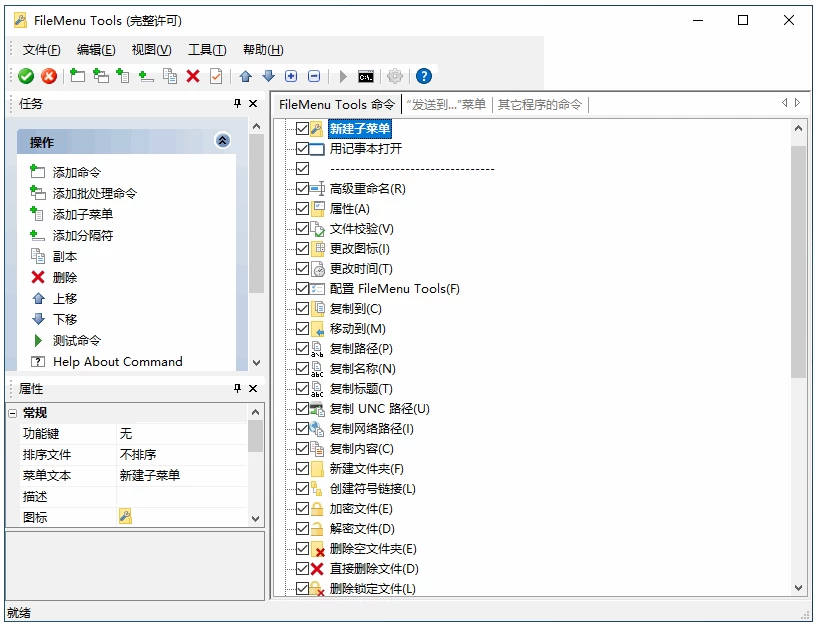This screenshot has height=628, width=816.
Task: Click the expand all plus toolbar icon
Action: pyautogui.click(x=291, y=76)
